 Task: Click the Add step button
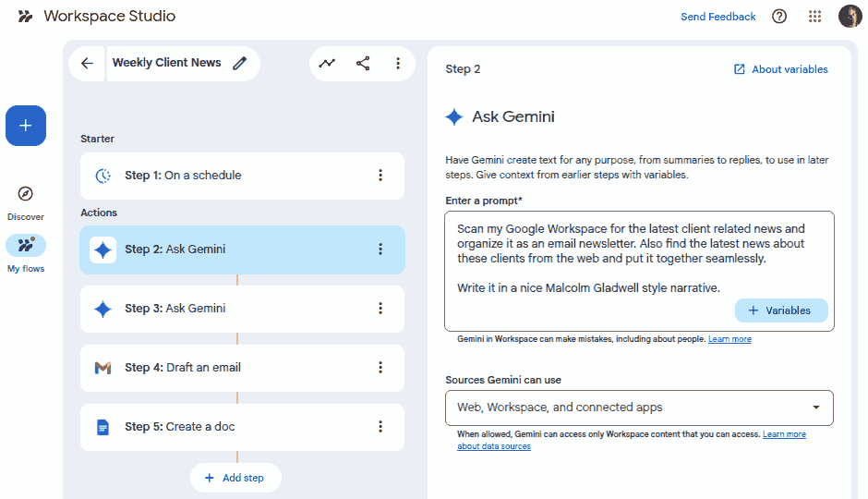235,478
